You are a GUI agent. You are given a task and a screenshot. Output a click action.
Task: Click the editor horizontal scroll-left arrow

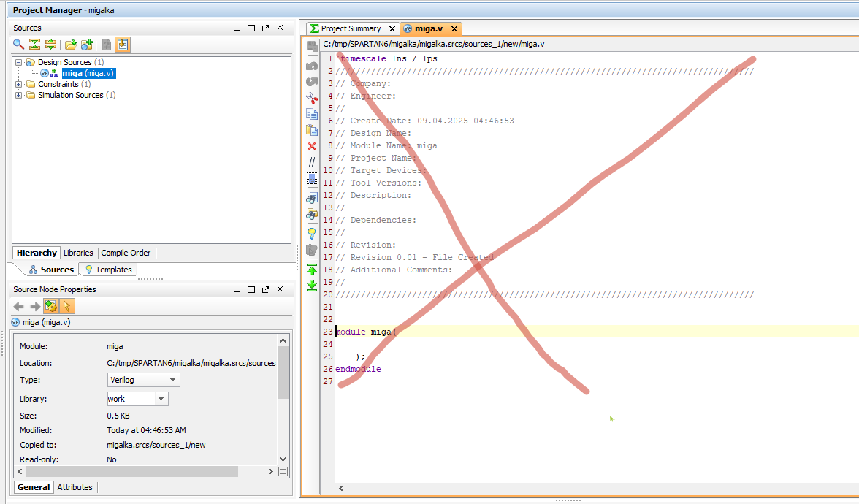[x=340, y=488]
